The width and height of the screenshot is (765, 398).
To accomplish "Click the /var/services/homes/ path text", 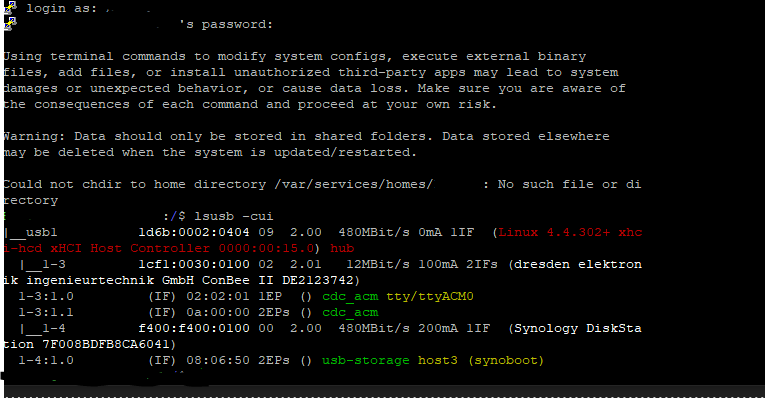I will pos(354,184).
